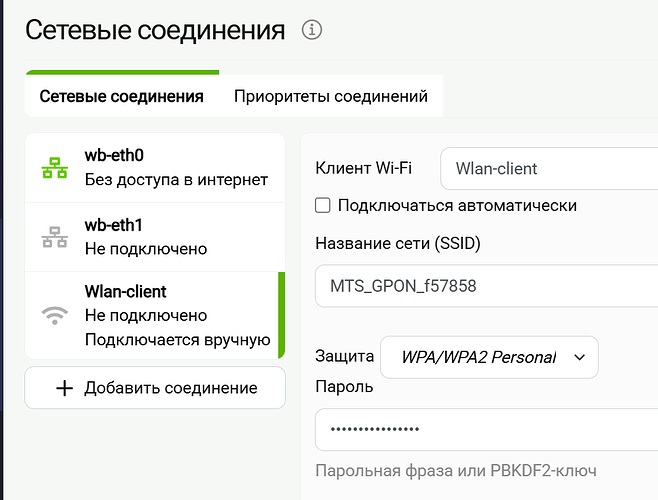Click the Название сети (SSID) label

(398, 243)
